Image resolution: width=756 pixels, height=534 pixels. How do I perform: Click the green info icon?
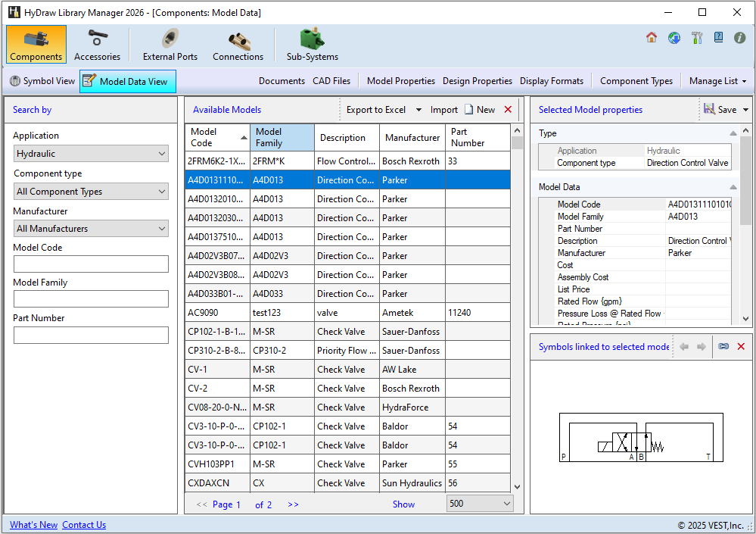pyautogui.click(x=739, y=38)
